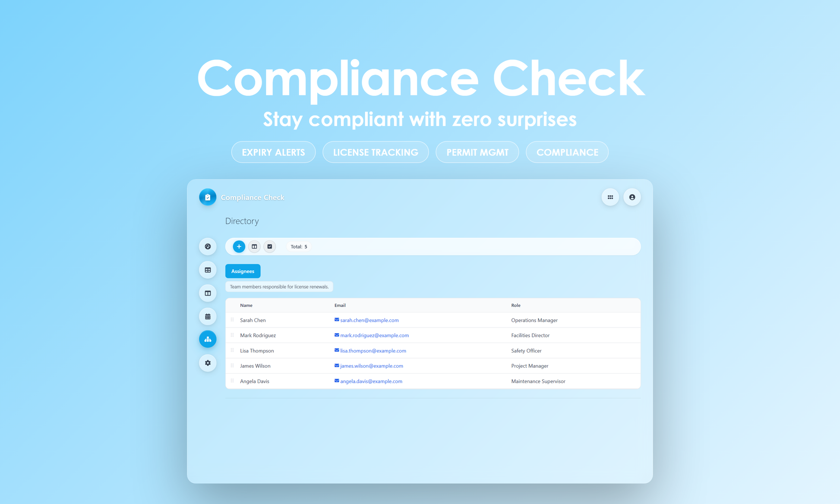Click the Project Manager role cell
Screen dimensions: 840x504
530,366
